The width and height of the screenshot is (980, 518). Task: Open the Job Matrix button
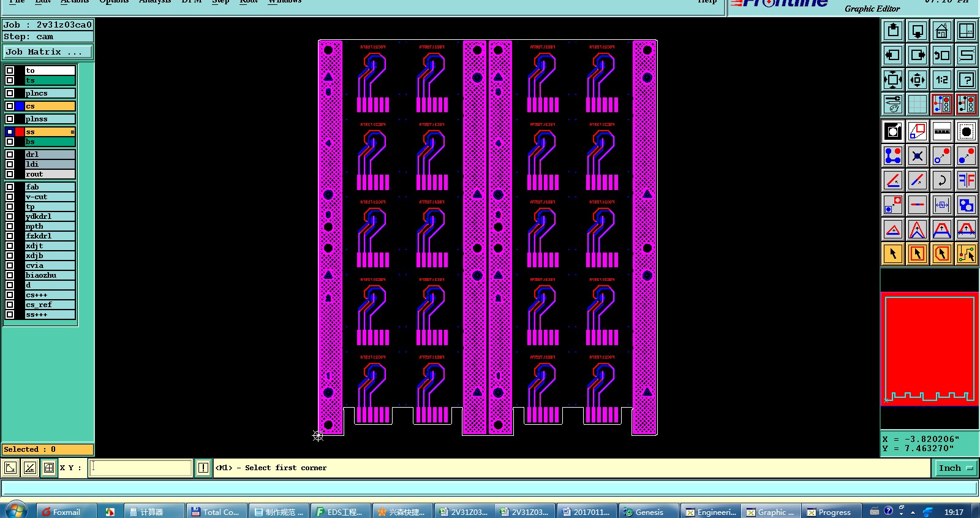point(47,52)
